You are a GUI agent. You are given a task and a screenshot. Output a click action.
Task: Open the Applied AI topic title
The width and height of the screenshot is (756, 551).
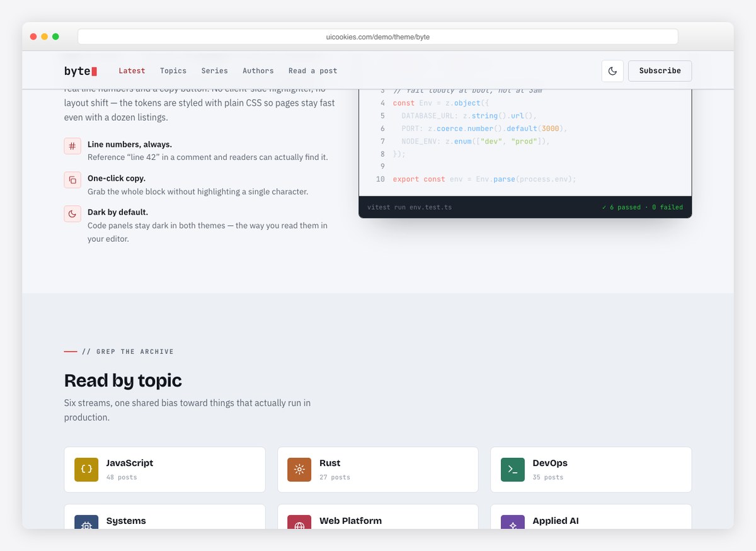coord(556,521)
